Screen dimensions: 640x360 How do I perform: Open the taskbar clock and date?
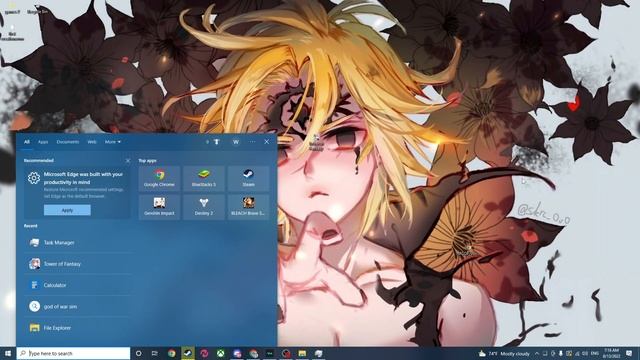pyautogui.click(x=611, y=353)
